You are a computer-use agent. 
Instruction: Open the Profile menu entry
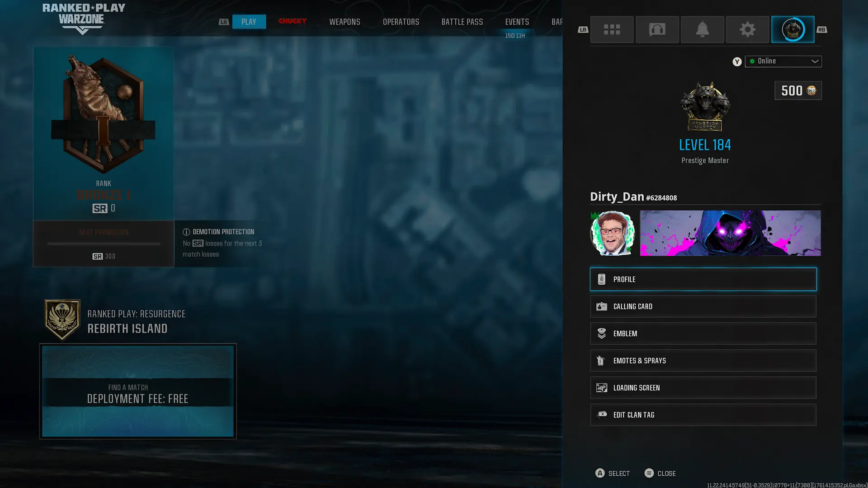[703, 279]
